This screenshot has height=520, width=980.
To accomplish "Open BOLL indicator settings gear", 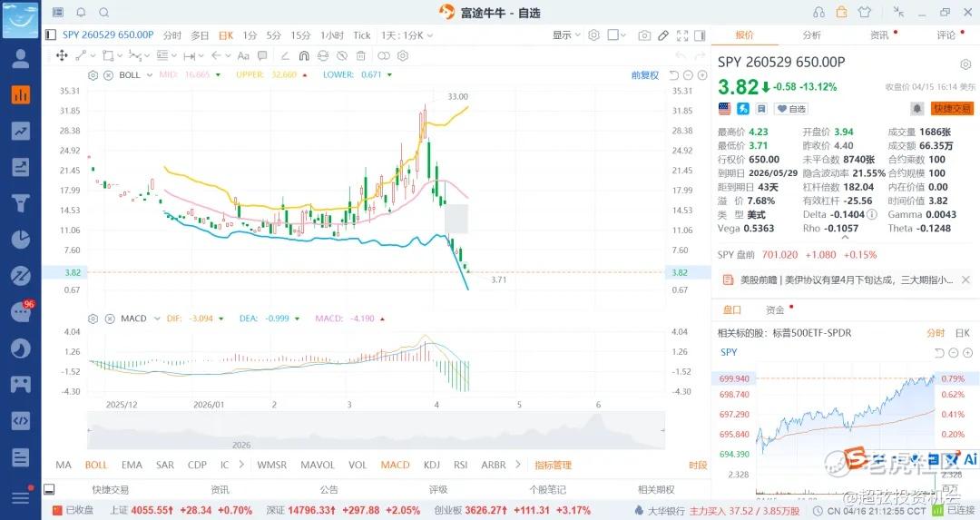I will pyautogui.click(x=93, y=75).
